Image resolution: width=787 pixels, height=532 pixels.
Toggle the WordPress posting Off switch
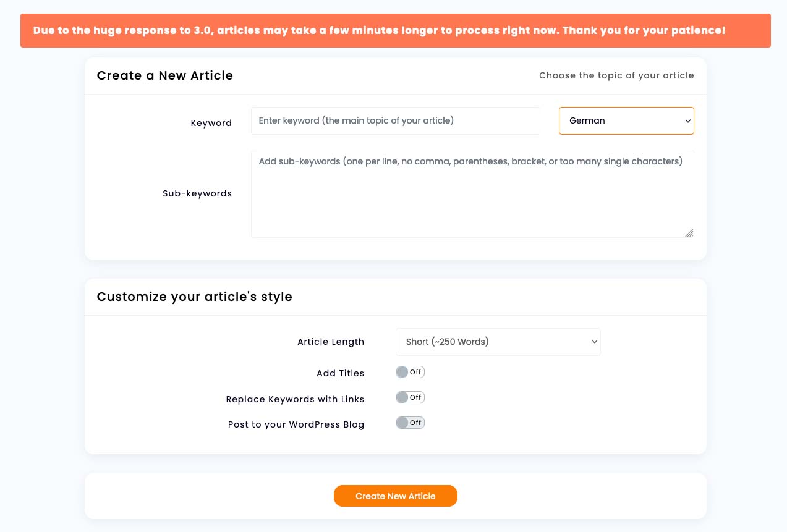pos(410,423)
